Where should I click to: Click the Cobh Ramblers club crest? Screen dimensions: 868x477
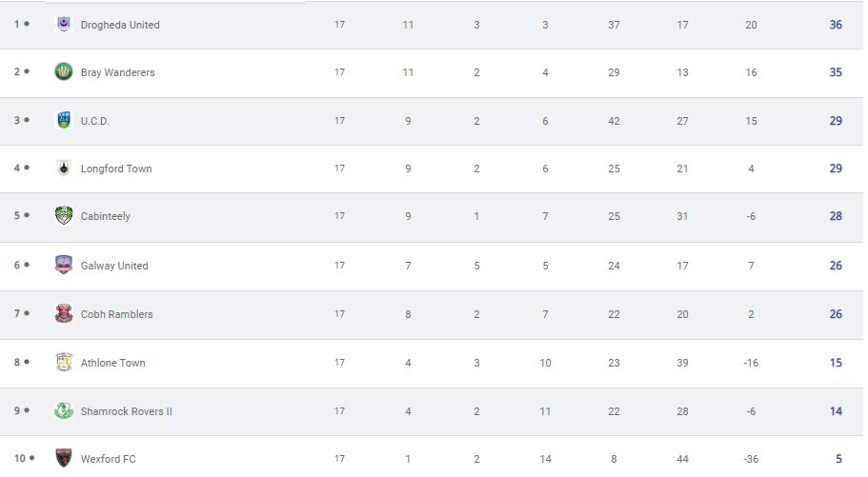[x=64, y=313]
